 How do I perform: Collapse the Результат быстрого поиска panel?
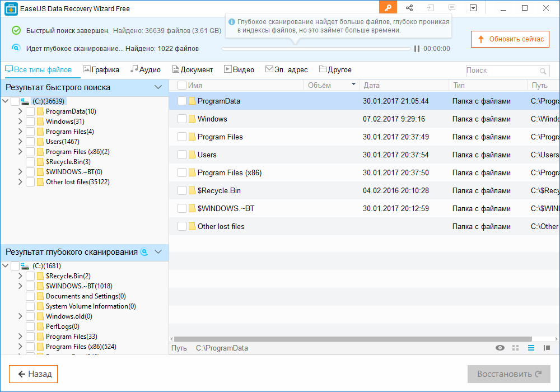click(158, 87)
